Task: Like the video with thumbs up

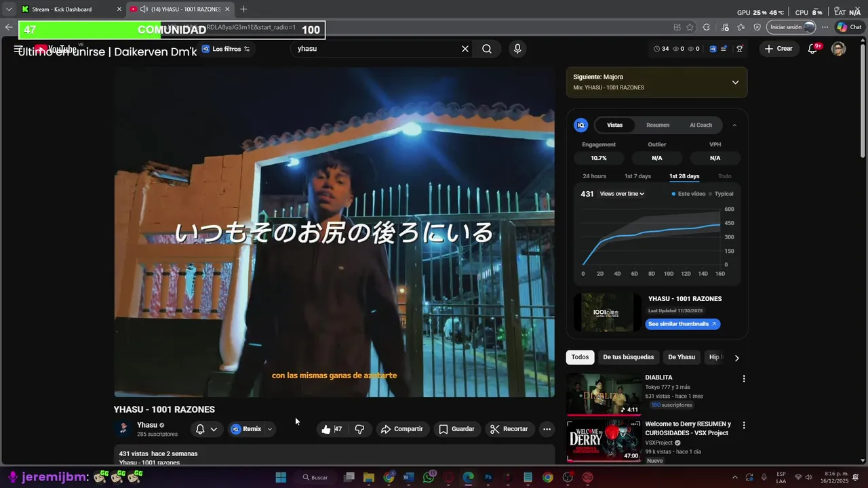Action: tap(332, 429)
